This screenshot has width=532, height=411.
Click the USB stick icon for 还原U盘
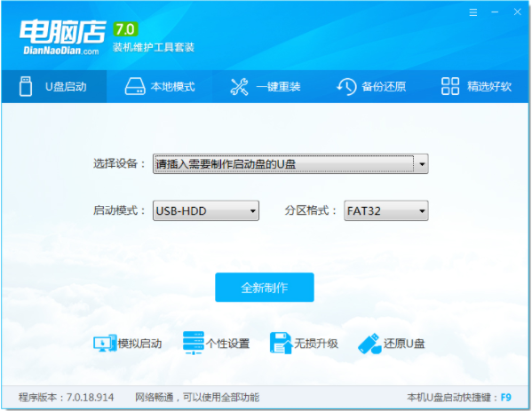(369, 344)
